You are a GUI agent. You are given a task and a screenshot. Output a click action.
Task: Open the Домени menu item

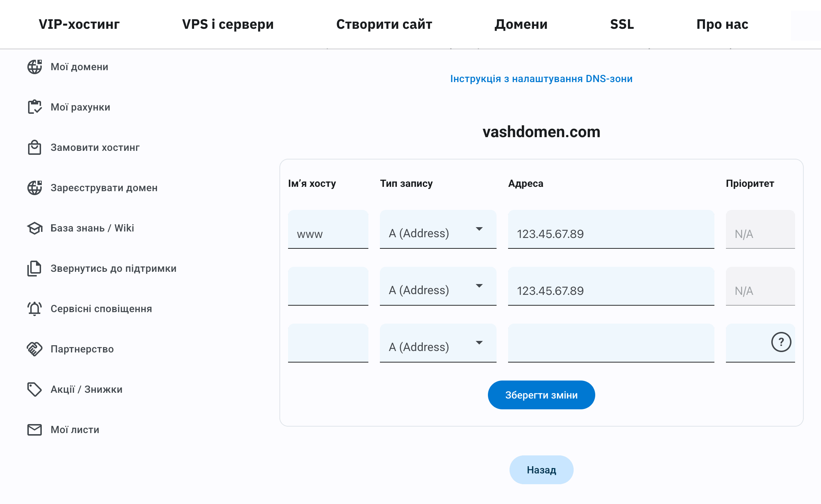[521, 24]
